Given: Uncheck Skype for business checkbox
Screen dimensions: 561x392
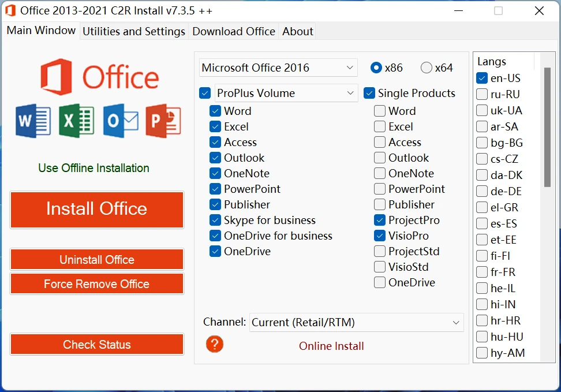Looking at the screenshot, I should tap(215, 220).
